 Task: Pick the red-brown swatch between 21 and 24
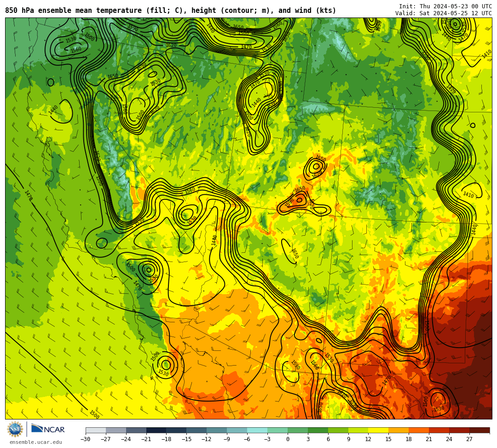coord(439,430)
